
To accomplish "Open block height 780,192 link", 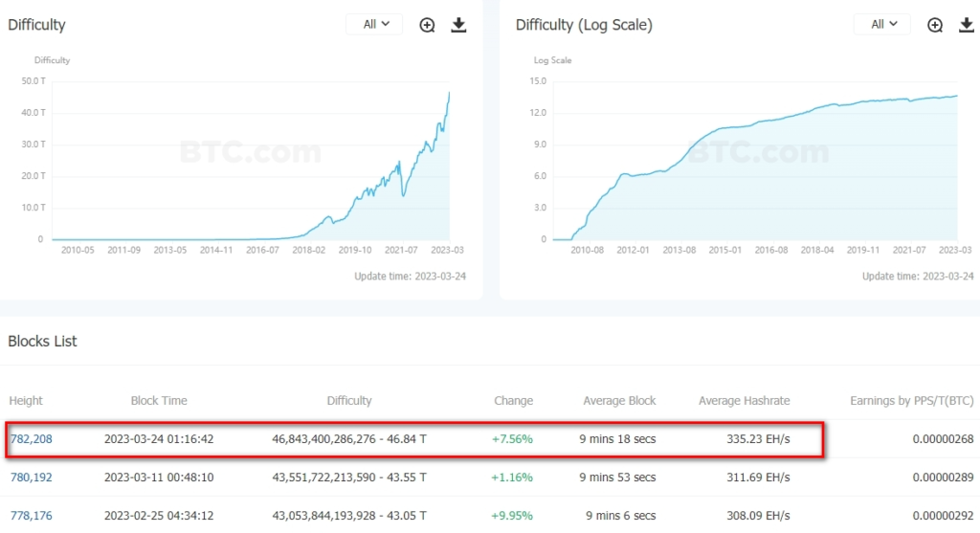I will pos(31,477).
